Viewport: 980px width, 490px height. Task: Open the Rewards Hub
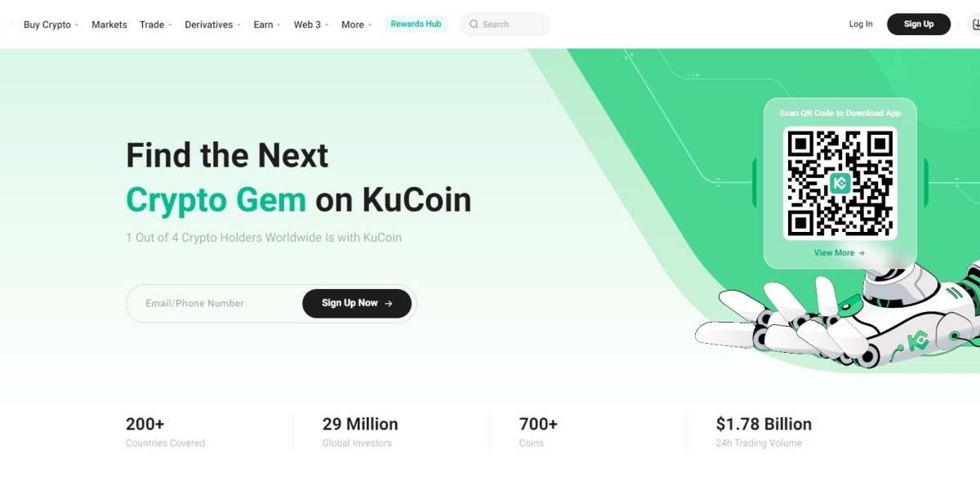pos(416,24)
